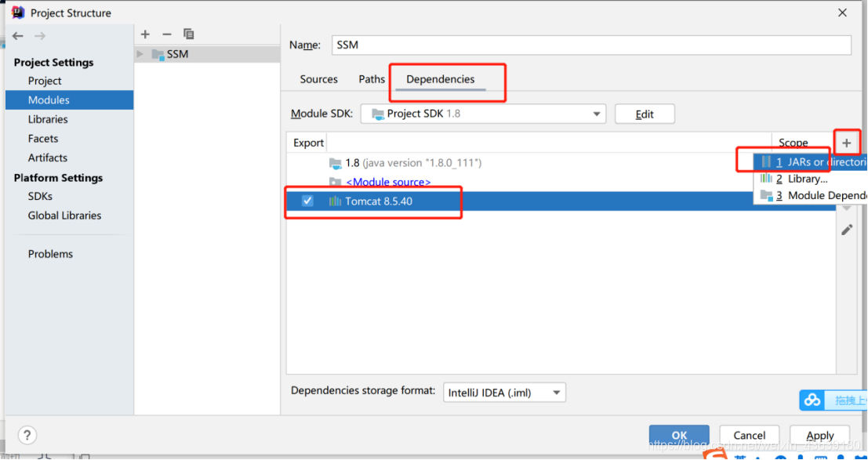Toggle Export checkbox for Tomcat 8.5.40

click(x=307, y=201)
